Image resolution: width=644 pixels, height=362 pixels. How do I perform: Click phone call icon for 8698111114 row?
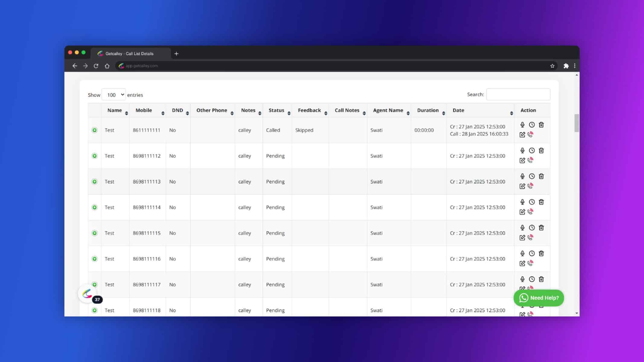[530, 211]
